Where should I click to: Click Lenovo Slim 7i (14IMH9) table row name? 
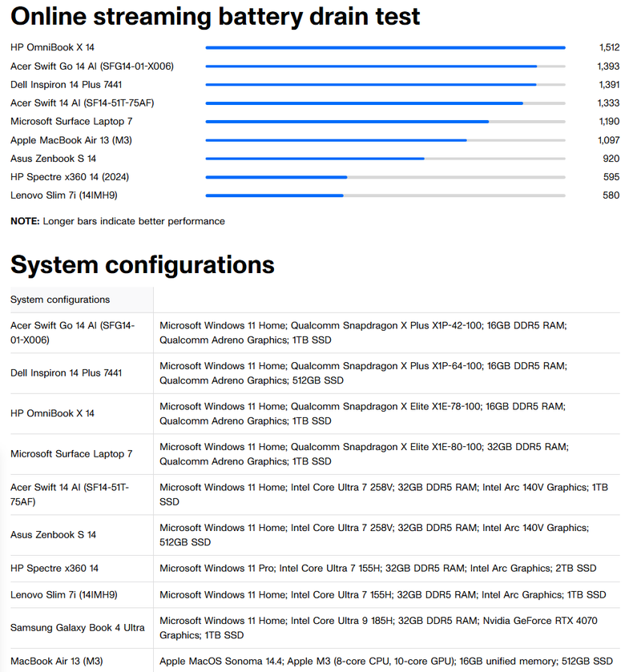tap(64, 594)
